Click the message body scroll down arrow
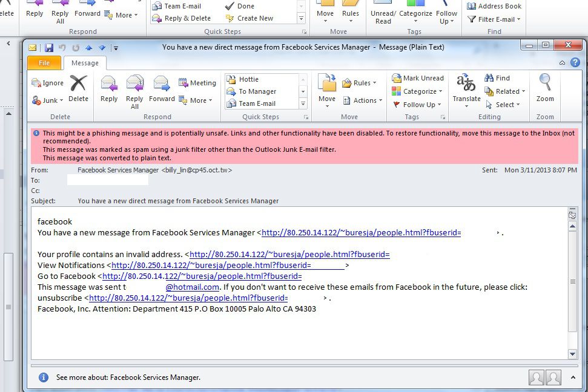The image size is (588, 392). (572, 353)
